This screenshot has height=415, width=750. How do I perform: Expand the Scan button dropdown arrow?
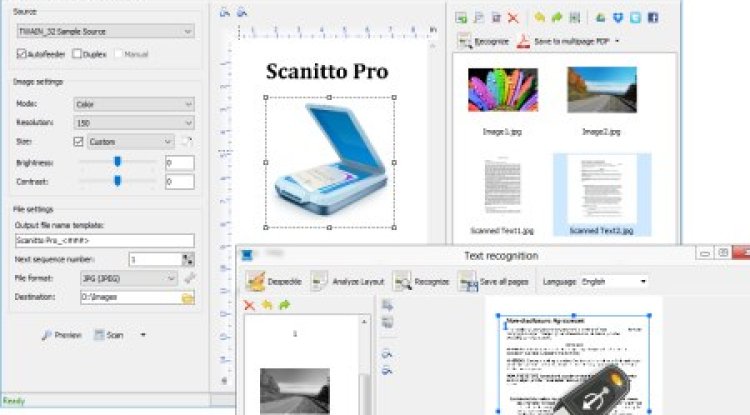(x=143, y=335)
